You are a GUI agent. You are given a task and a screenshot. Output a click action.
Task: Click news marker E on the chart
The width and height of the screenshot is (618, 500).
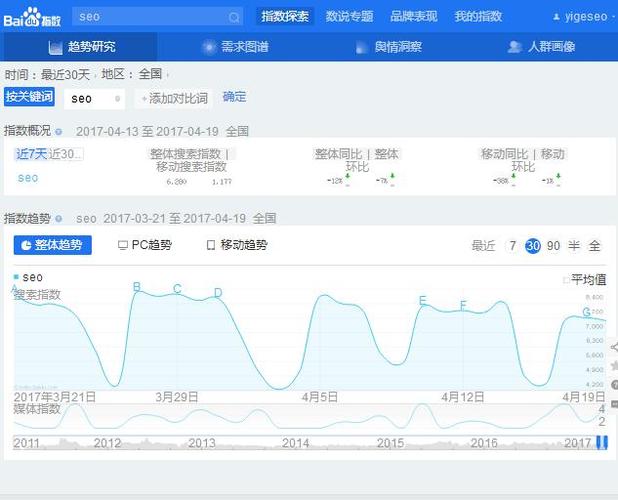pos(423,301)
